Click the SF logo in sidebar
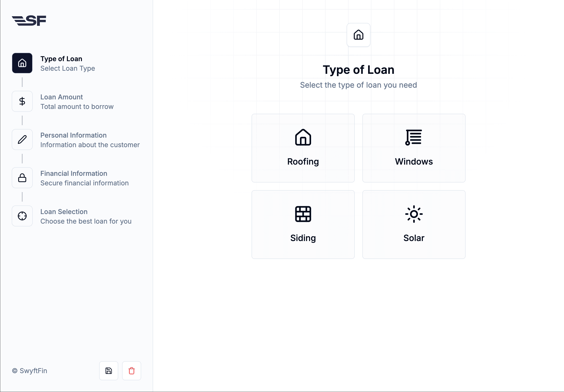 point(29,21)
